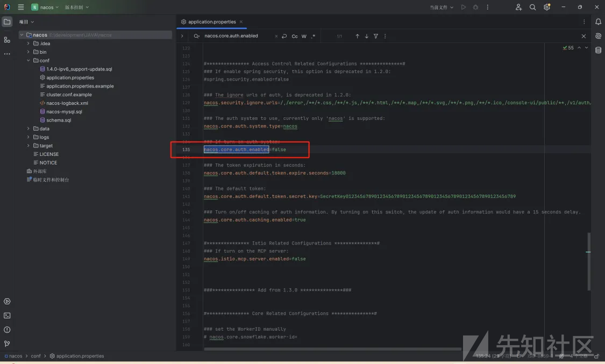
Task: Toggle whole Words (W) search option
Action: (x=304, y=36)
